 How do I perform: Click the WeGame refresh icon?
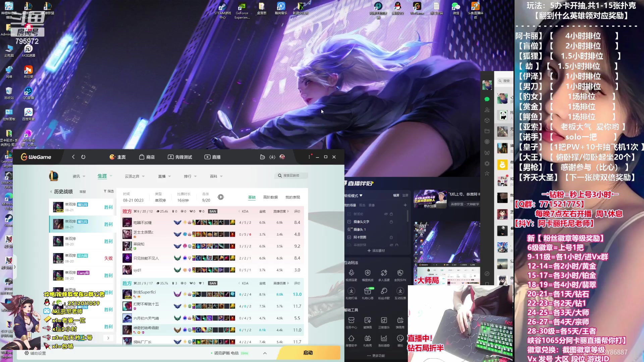[x=83, y=157]
